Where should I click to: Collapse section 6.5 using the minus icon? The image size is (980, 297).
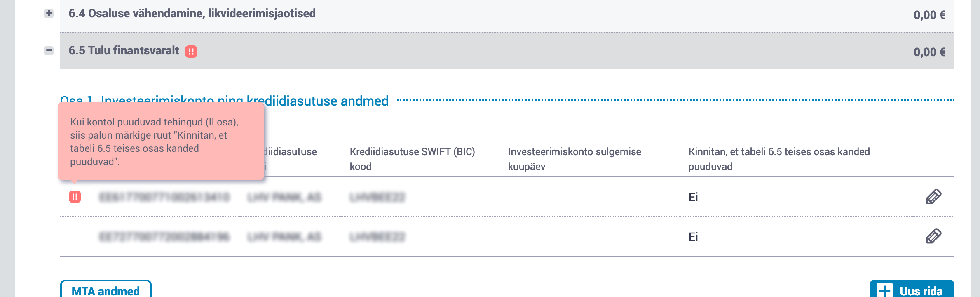click(x=49, y=51)
